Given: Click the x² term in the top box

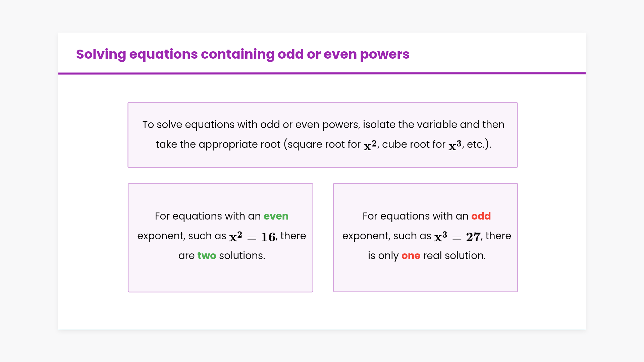Looking at the screenshot, I should [370, 145].
